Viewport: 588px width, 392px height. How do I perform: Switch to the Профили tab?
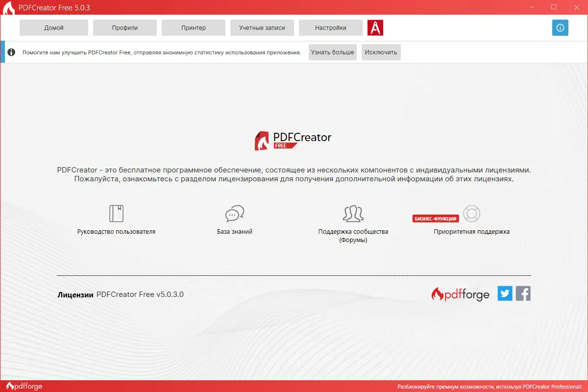[x=125, y=28]
